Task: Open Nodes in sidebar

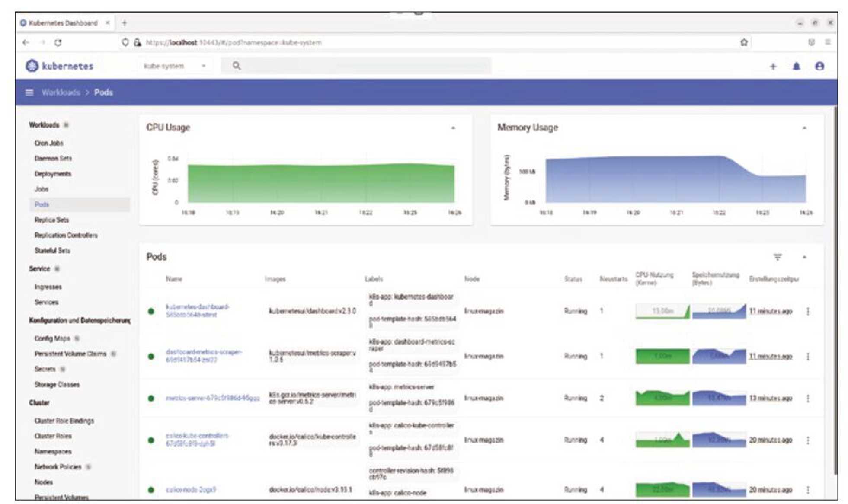Action: pos(43,482)
